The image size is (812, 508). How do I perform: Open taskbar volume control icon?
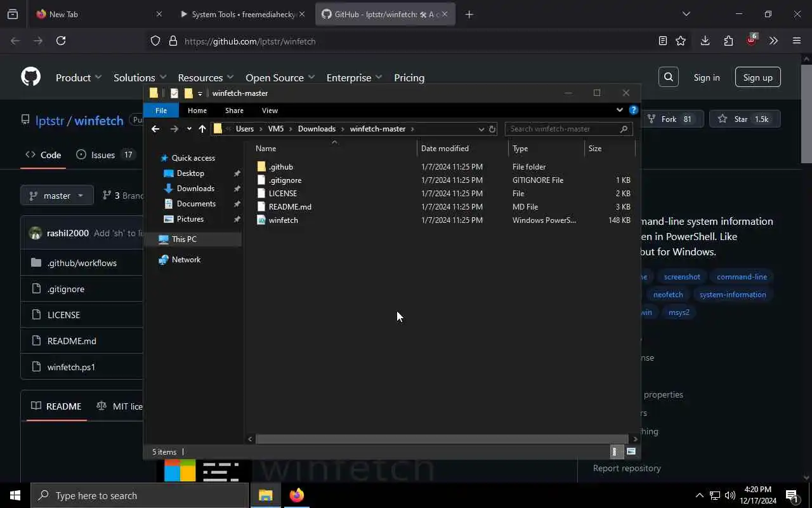point(730,495)
